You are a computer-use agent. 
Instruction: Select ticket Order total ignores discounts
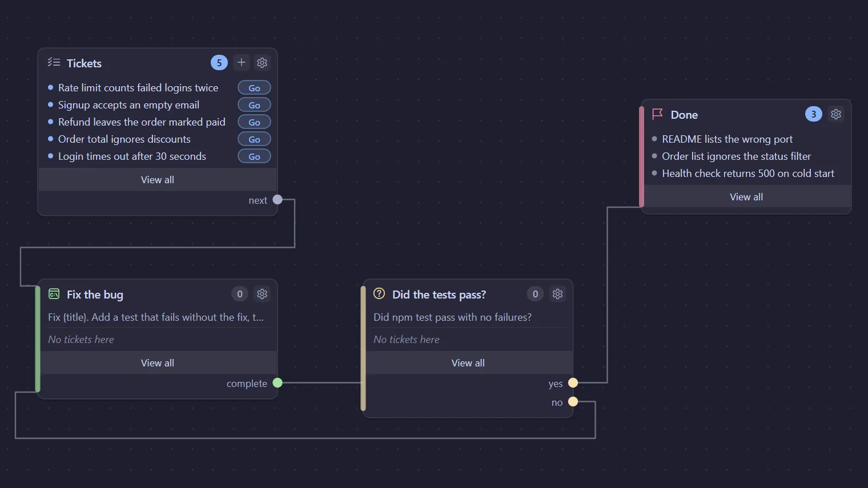pyautogui.click(x=124, y=139)
